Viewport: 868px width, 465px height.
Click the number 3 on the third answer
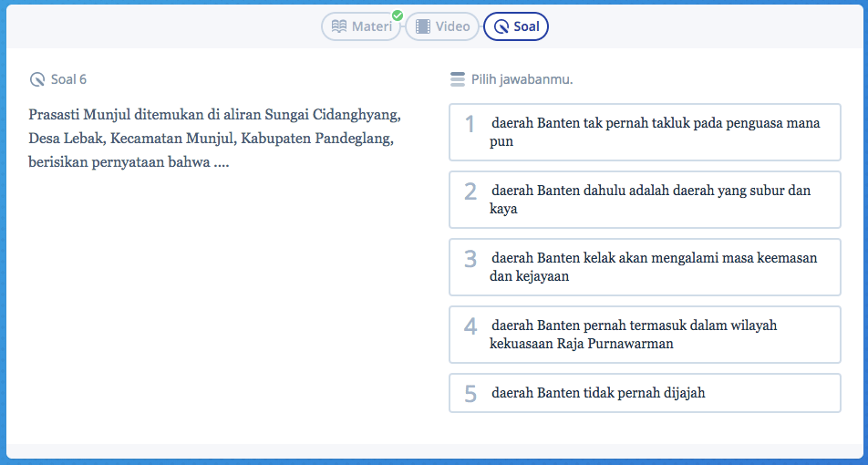click(x=470, y=259)
